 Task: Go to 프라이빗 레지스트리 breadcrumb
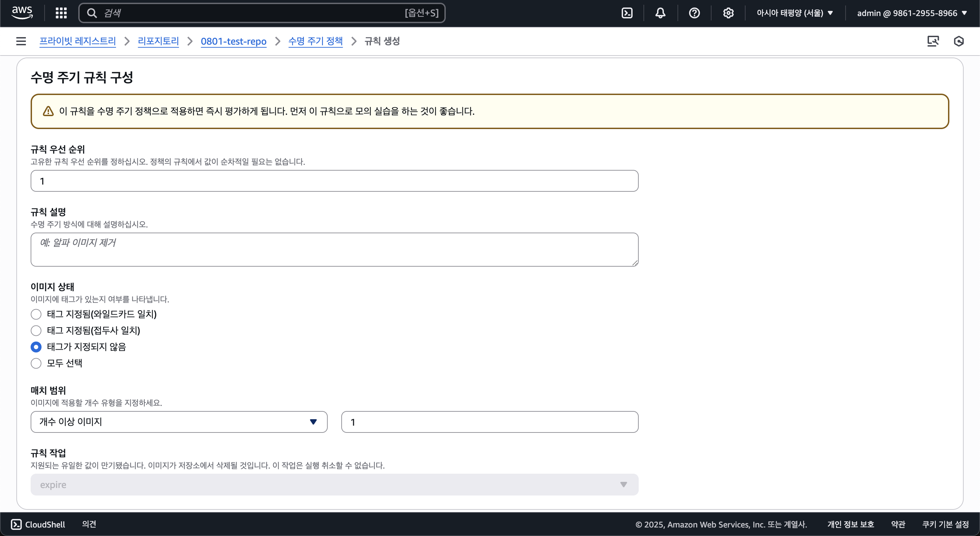click(x=78, y=41)
